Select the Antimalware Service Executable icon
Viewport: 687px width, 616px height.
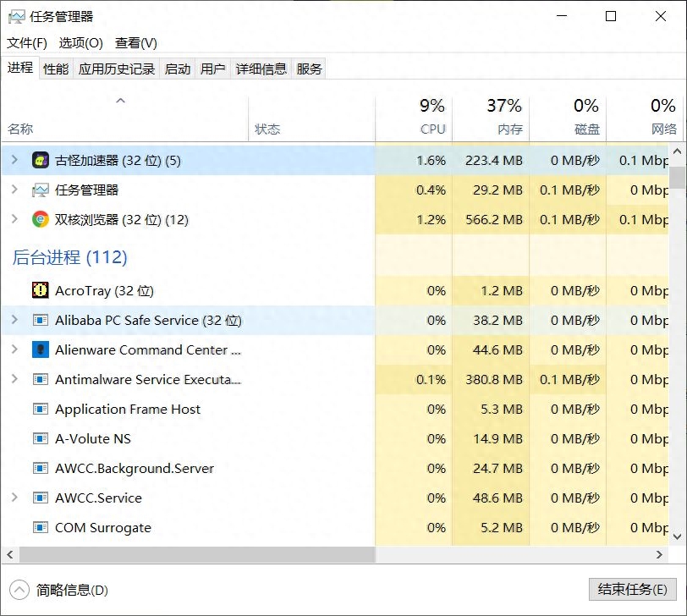pos(41,379)
